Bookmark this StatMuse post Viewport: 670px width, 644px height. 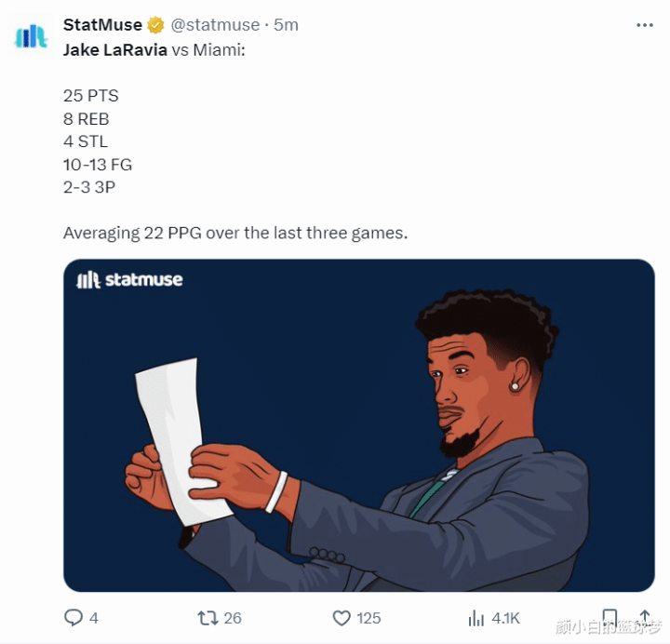pos(609,617)
